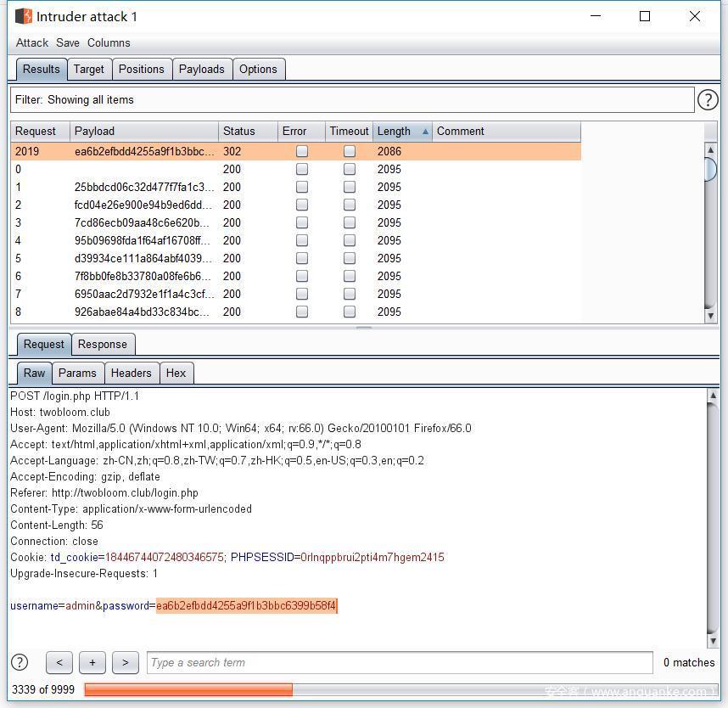Open the Filter: Showing all items bar
The height and width of the screenshot is (708, 728).
point(352,100)
